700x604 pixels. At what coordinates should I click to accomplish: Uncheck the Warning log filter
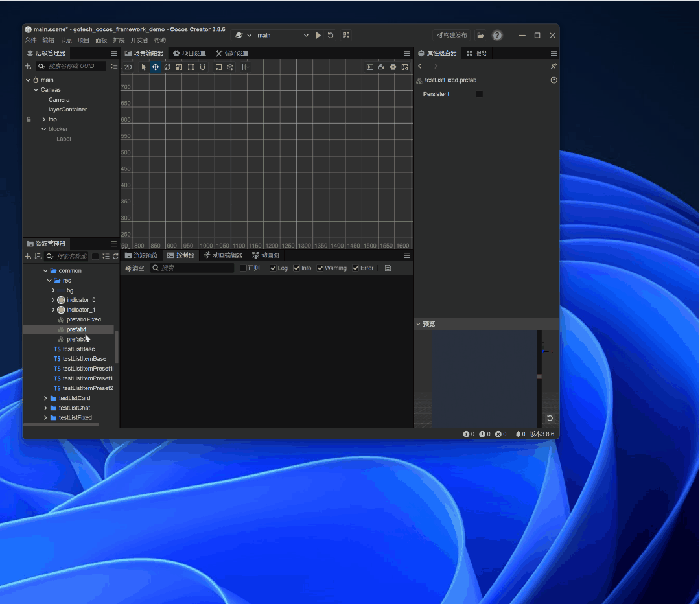pyautogui.click(x=320, y=268)
